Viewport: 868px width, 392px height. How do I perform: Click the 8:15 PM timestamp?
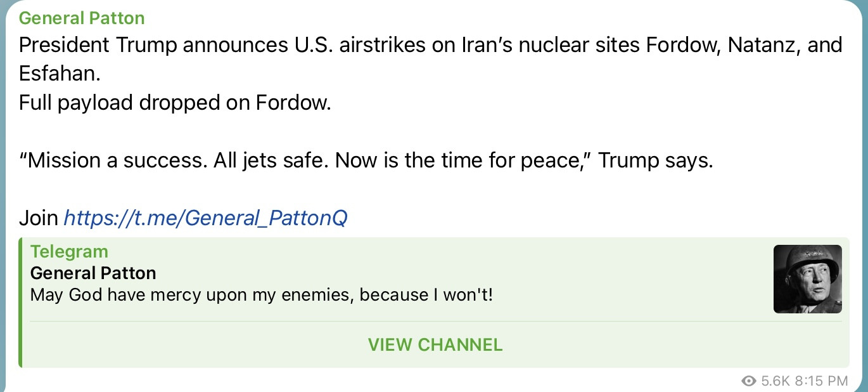click(821, 381)
